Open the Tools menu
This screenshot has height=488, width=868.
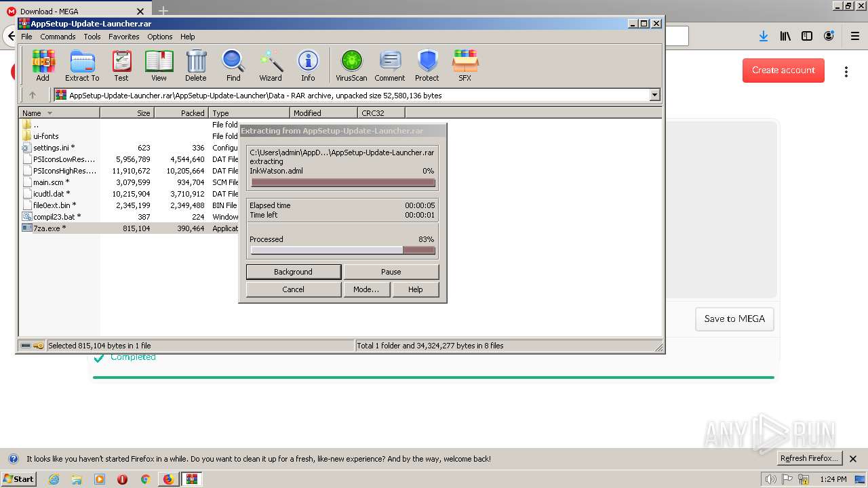pos(92,37)
